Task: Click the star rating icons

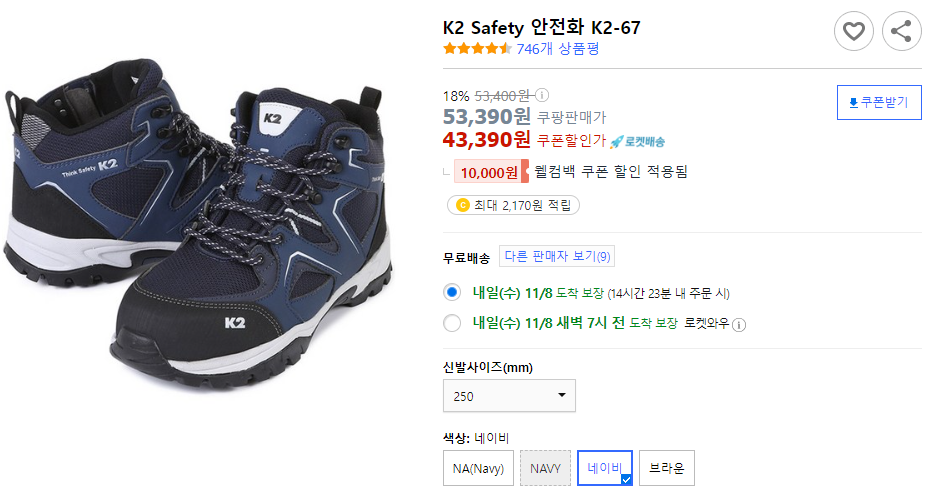Action: 477,49
